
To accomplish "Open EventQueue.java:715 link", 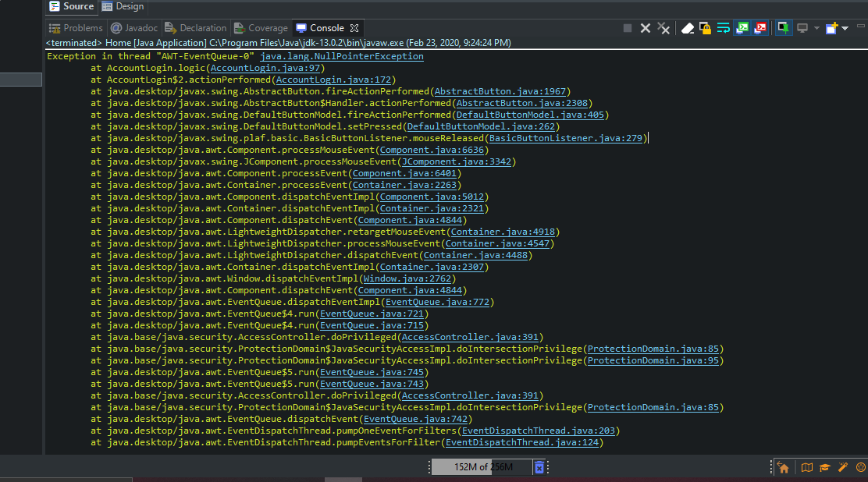I will pyautogui.click(x=372, y=325).
